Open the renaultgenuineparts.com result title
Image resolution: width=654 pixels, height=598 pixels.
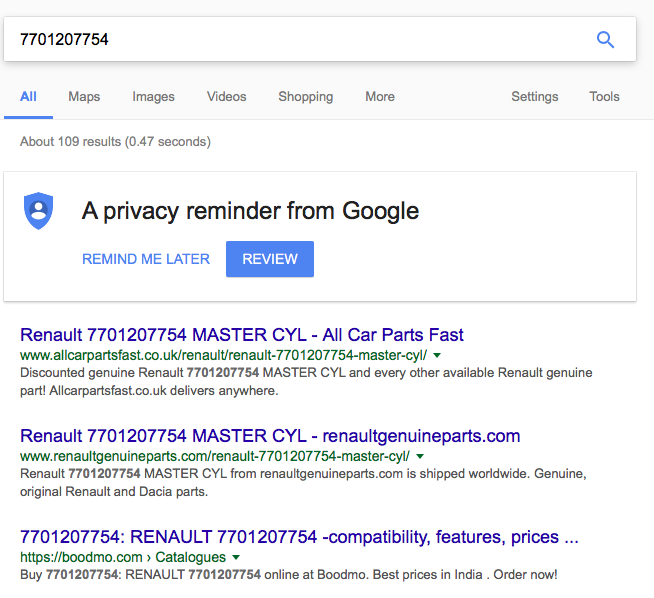pyautogui.click(x=270, y=436)
